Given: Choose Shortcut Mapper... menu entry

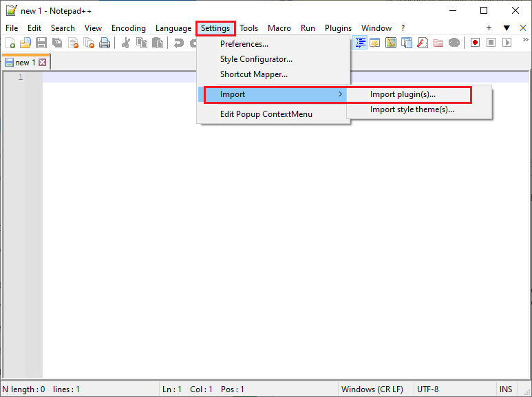Looking at the screenshot, I should pyautogui.click(x=274, y=74).
